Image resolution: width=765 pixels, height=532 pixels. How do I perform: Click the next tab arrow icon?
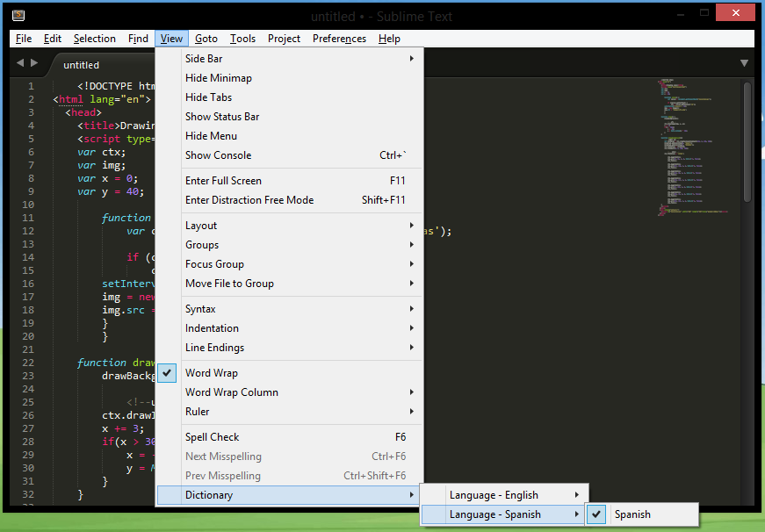point(34,63)
